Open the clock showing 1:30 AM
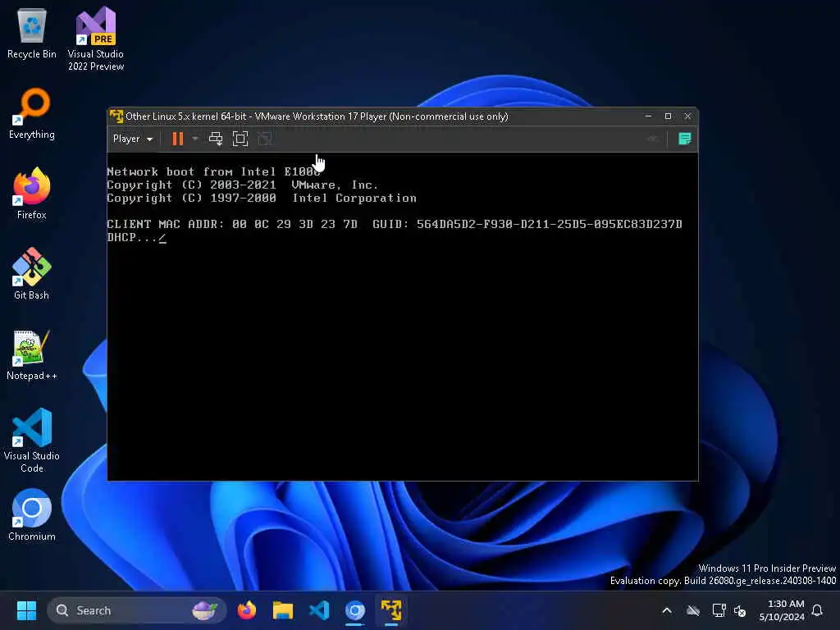Viewport: 840px width, 630px height. click(782, 610)
